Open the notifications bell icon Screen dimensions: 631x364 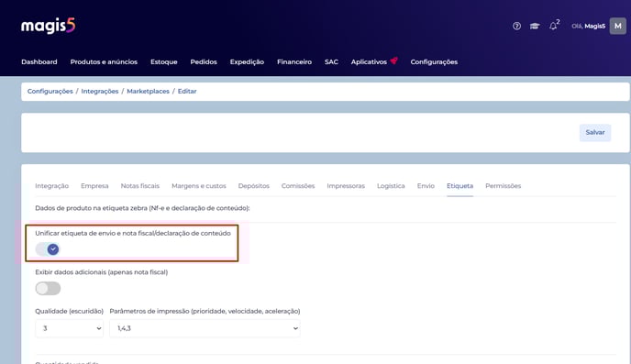(554, 26)
